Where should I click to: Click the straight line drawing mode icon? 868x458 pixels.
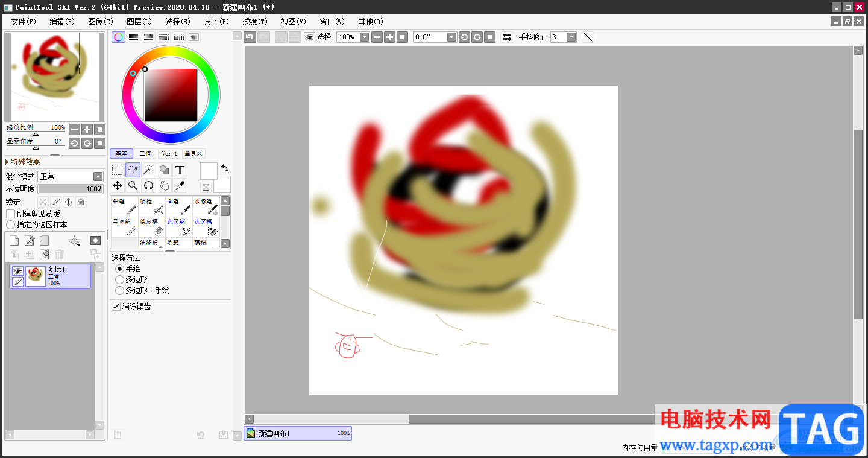(x=588, y=37)
